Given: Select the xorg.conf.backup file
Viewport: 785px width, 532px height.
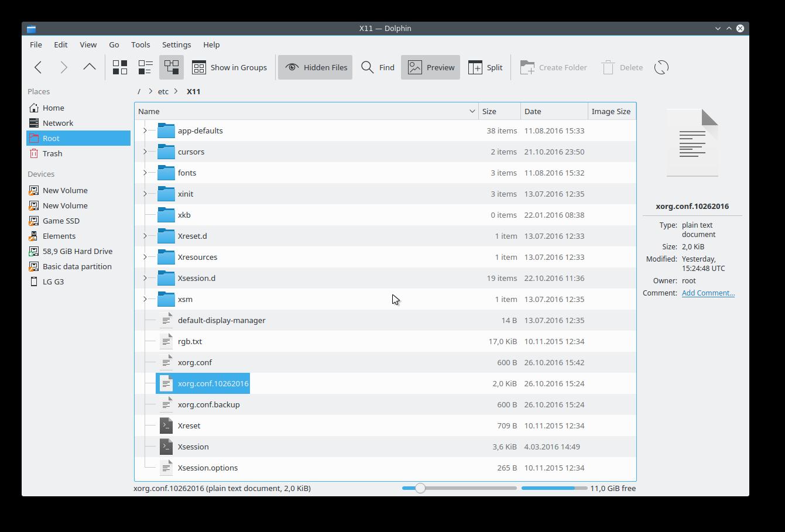Looking at the screenshot, I should [208, 404].
